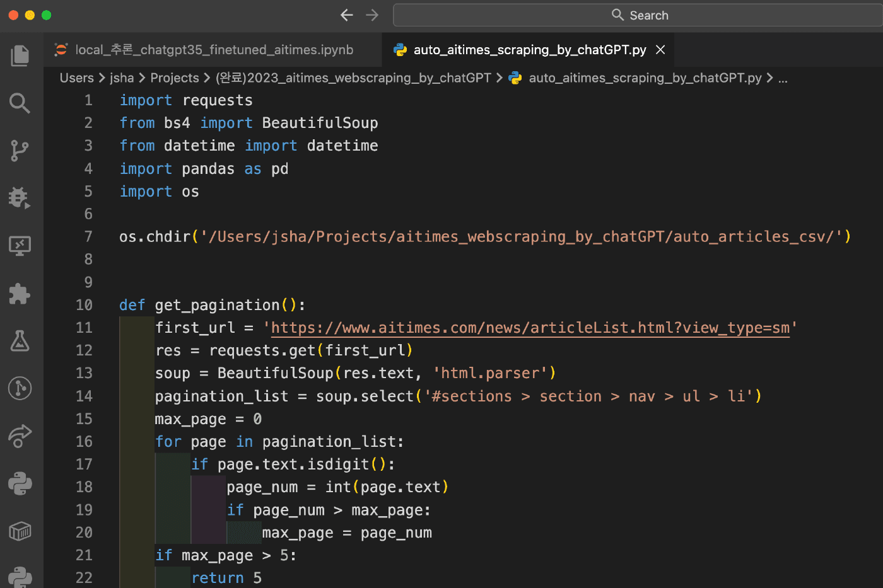Open the file name breadcrumb segment
The height and width of the screenshot is (588, 883).
(645, 78)
